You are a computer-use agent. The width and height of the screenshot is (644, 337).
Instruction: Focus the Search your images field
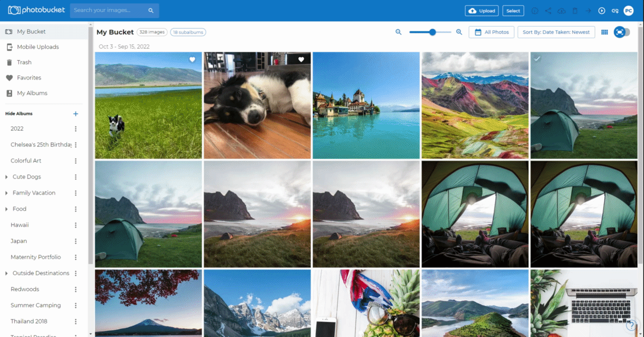[x=115, y=11]
